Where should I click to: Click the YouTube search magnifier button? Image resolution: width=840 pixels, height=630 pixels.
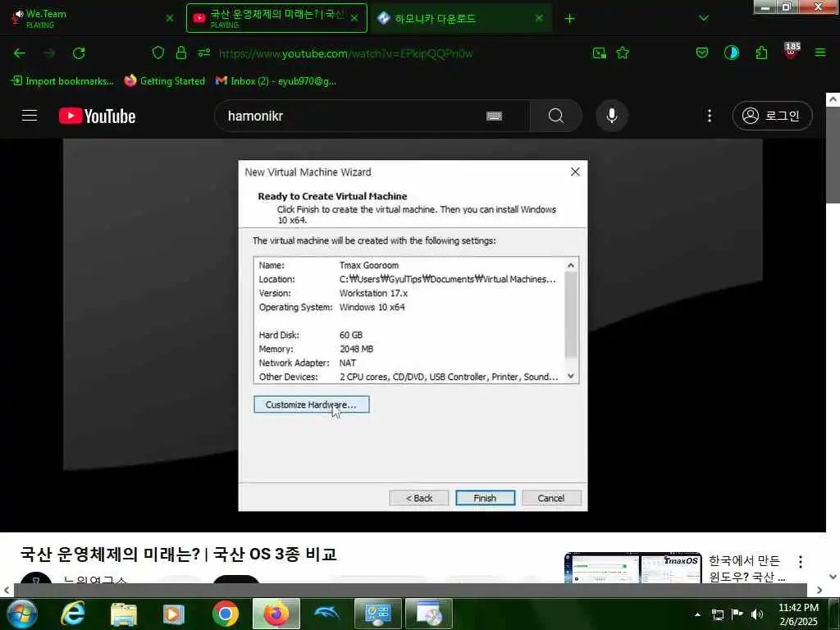[x=556, y=116]
